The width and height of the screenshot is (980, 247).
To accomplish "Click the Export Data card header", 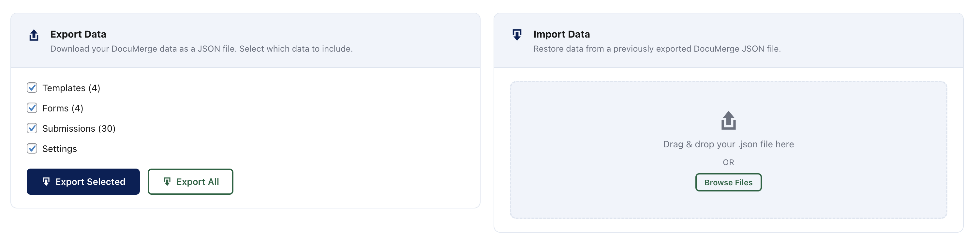I will 78,34.
